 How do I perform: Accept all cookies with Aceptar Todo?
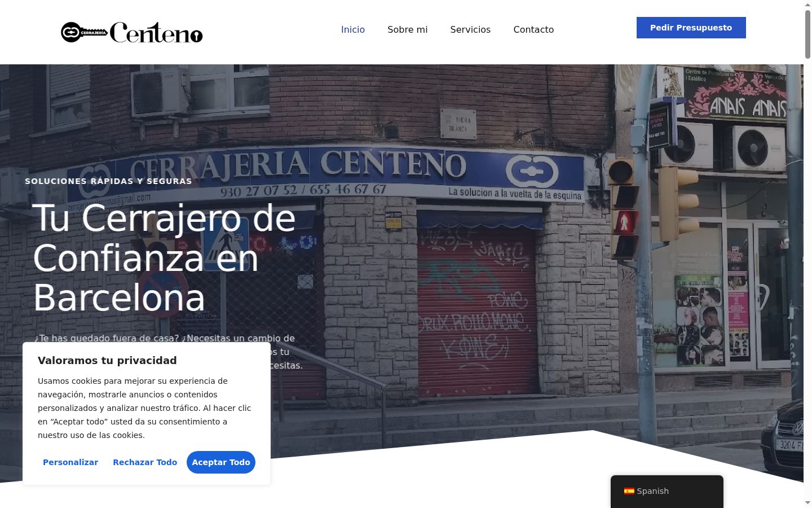(x=221, y=462)
